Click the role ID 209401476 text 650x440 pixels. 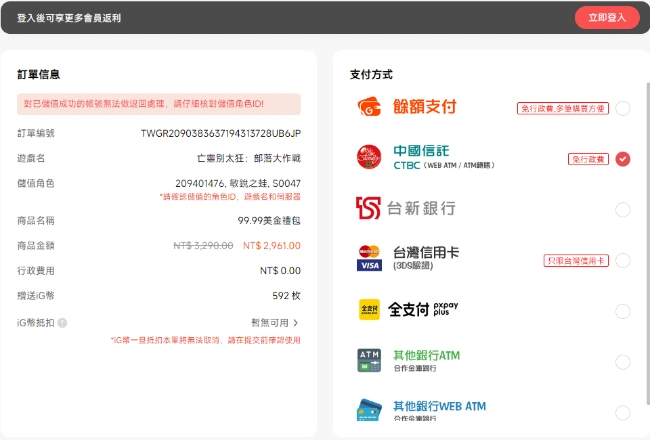200,183
